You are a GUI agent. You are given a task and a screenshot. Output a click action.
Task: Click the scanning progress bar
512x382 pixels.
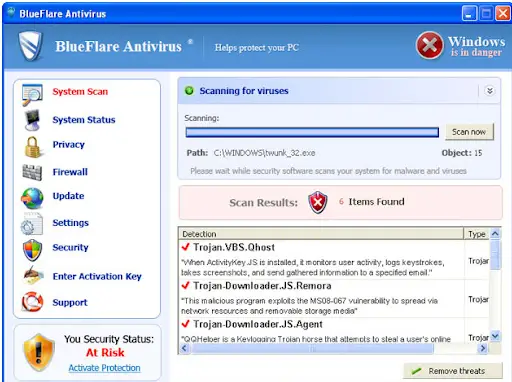pyautogui.click(x=312, y=132)
